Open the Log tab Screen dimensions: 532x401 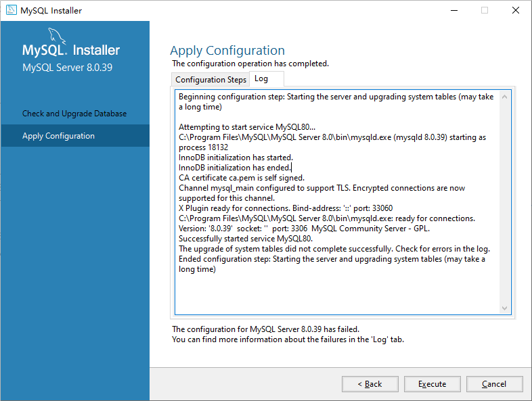pos(261,79)
